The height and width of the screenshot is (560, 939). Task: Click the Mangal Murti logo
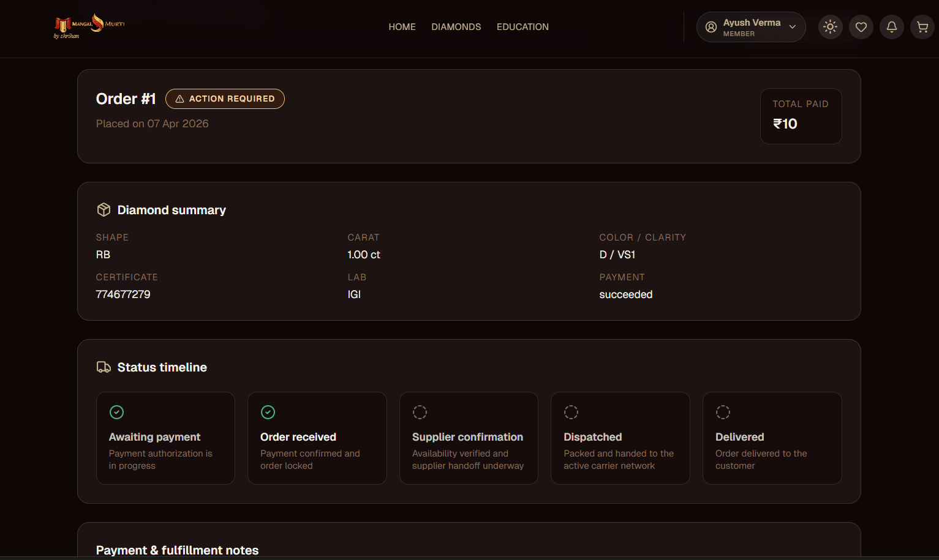[x=88, y=26]
